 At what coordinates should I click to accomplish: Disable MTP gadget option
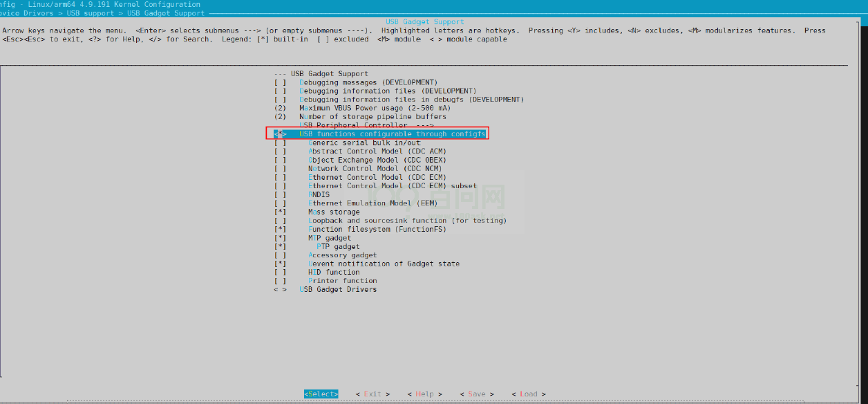pyautogui.click(x=312, y=238)
